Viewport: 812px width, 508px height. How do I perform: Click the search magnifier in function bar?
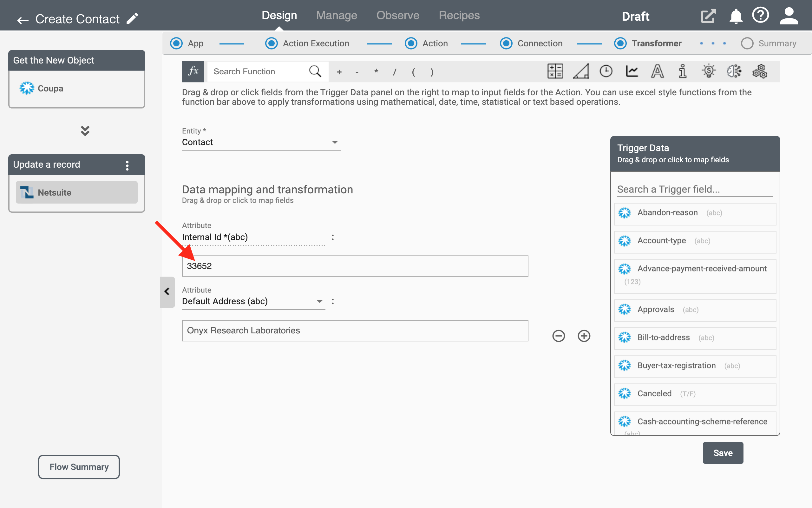[315, 71]
